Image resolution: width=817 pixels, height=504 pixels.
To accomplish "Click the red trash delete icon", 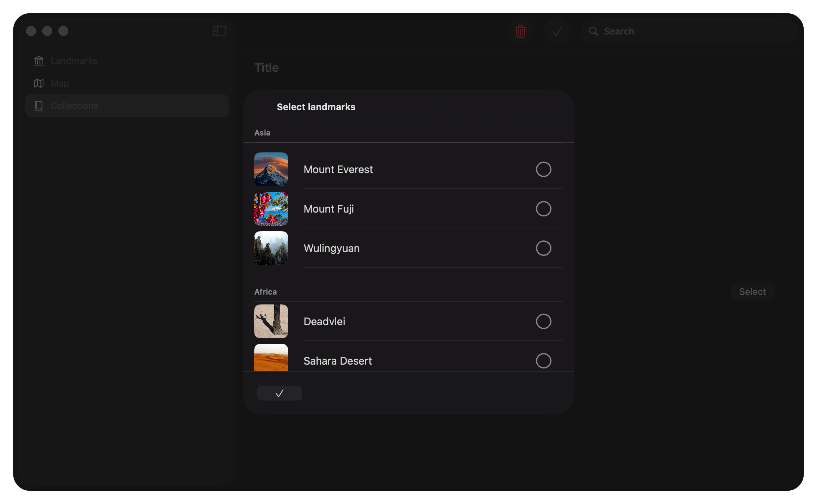I will click(x=520, y=31).
